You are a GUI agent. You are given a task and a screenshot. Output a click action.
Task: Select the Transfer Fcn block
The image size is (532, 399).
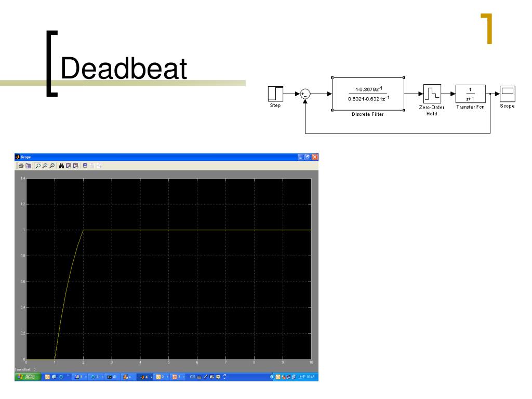pos(471,94)
